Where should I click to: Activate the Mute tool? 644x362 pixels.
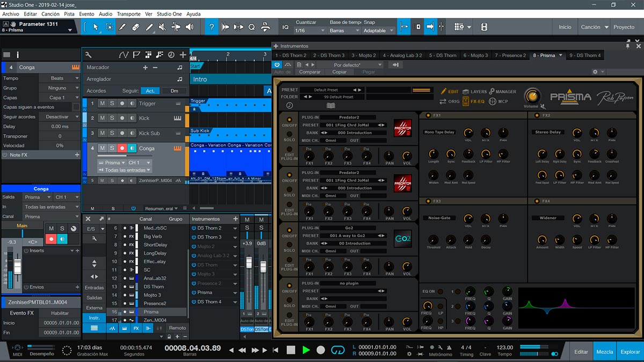(161, 27)
